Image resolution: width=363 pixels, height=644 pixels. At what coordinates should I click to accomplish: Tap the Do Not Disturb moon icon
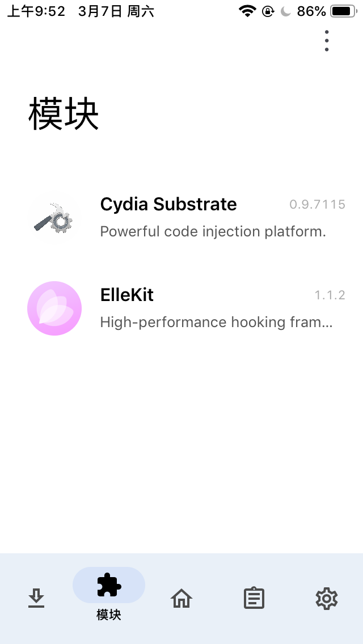285,11
